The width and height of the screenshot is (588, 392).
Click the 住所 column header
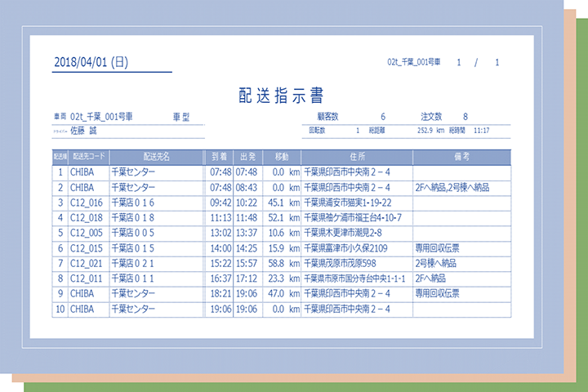point(356,157)
